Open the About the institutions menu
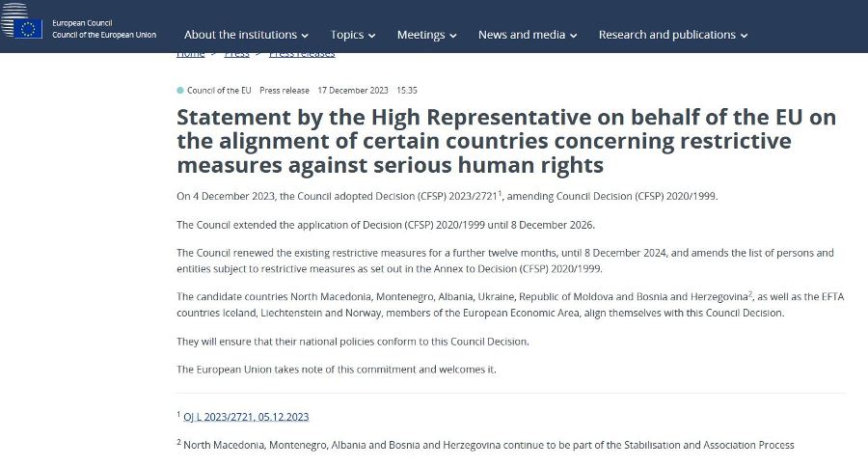This screenshot has height=467, width=868. 246,35
